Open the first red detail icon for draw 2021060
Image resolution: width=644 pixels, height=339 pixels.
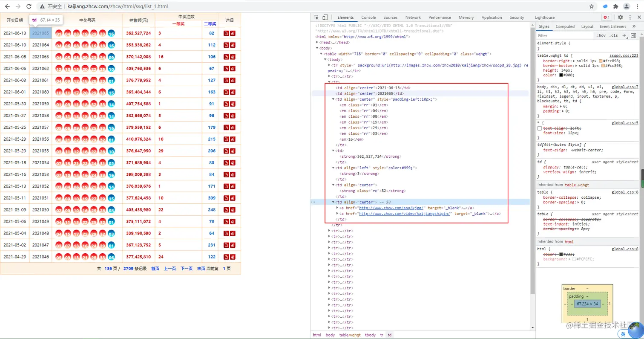point(226,92)
